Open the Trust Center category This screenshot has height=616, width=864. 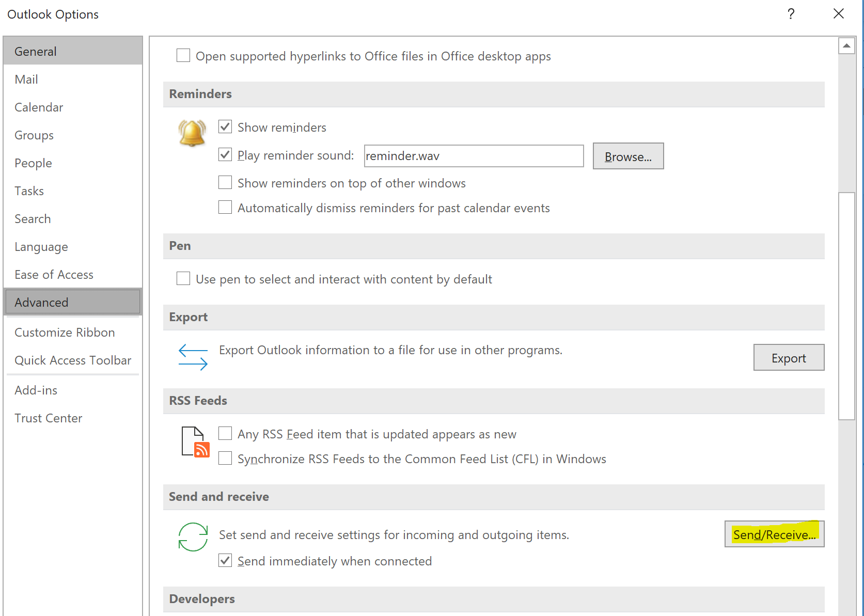pyautogui.click(x=73, y=418)
